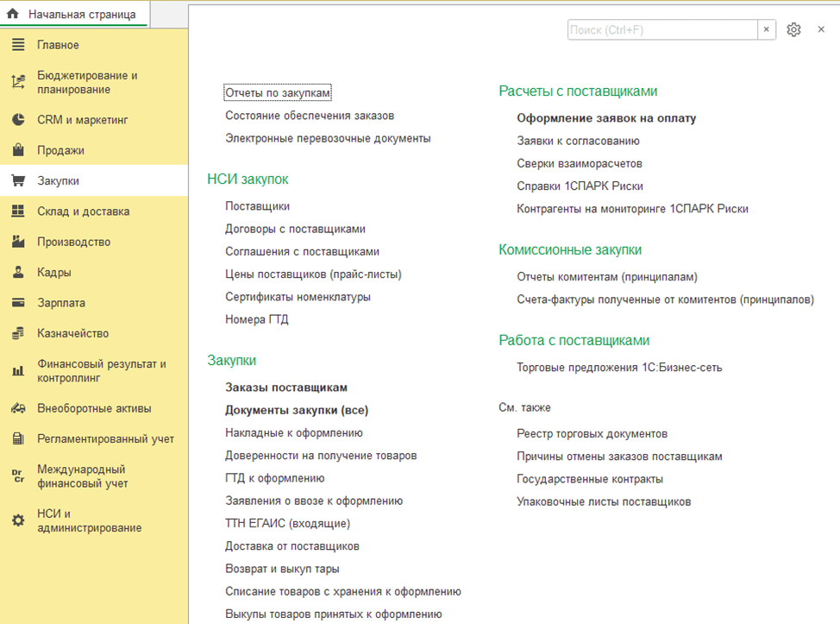The image size is (840, 624).
Task: Open the НСИ и администрирование section
Action: point(89,520)
